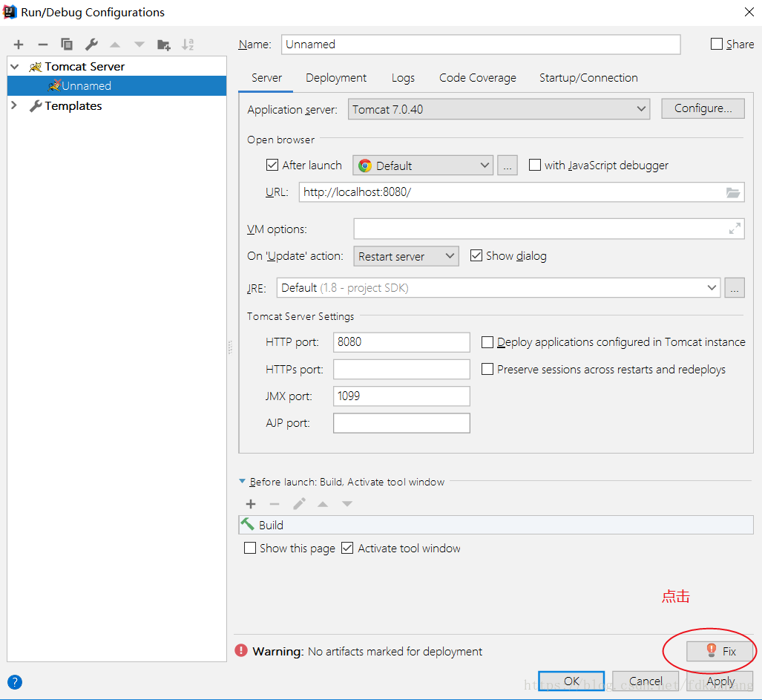The height and width of the screenshot is (700, 762).
Task: Create a new folder for configurations
Action: (x=164, y=45)
